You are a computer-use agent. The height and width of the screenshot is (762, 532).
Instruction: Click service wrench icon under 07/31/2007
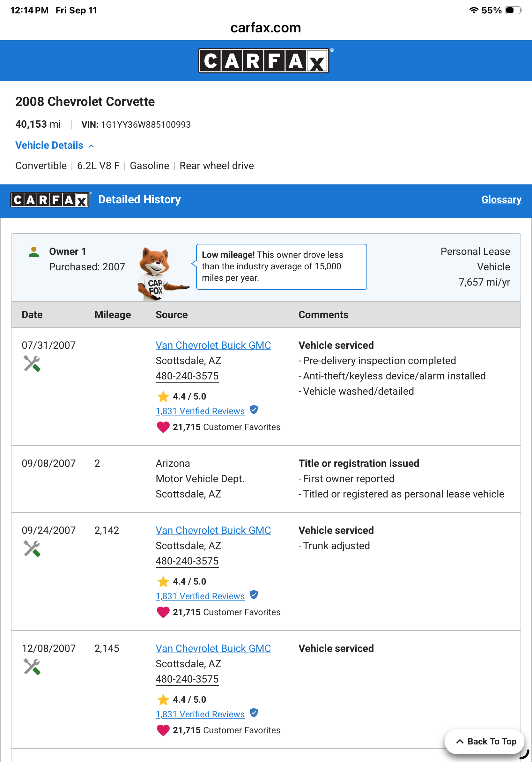(x=32, y=363)
